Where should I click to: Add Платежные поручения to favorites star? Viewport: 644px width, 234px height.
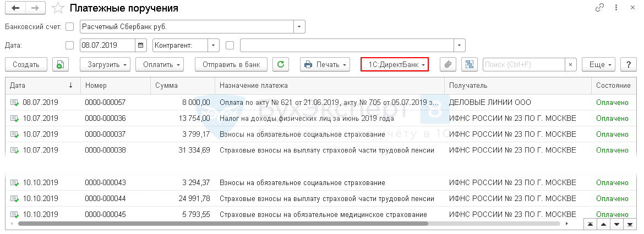[57, 9]
